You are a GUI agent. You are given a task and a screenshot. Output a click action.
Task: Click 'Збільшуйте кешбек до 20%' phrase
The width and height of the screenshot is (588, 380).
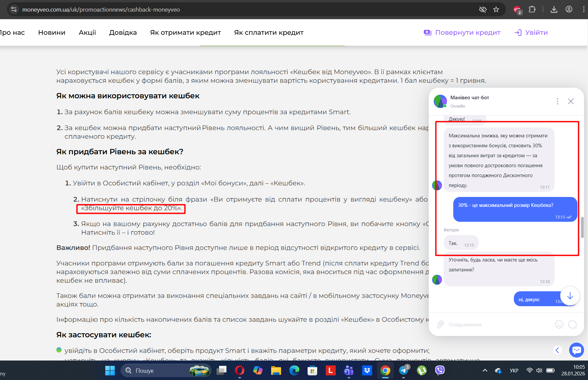point(131,208)
